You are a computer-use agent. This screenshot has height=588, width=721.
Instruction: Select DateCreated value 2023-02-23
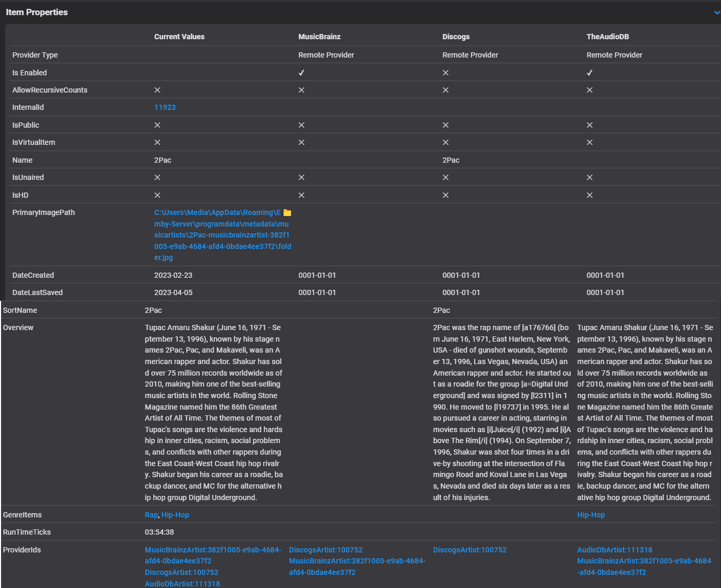point(173,275)
